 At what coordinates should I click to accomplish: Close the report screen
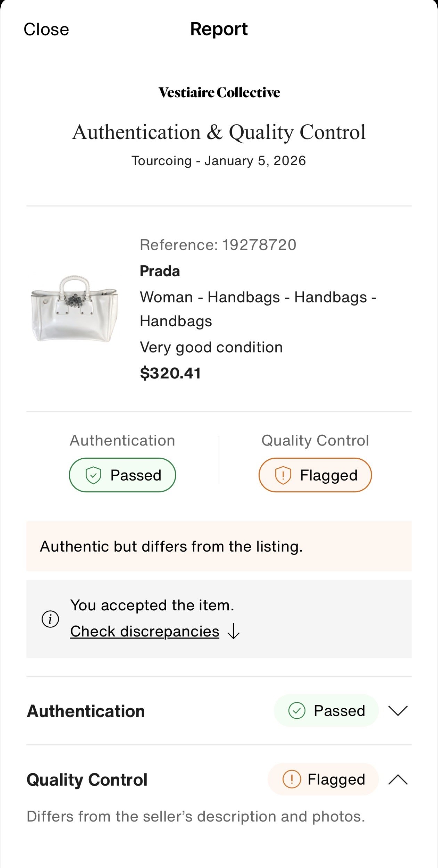[46, 29]
